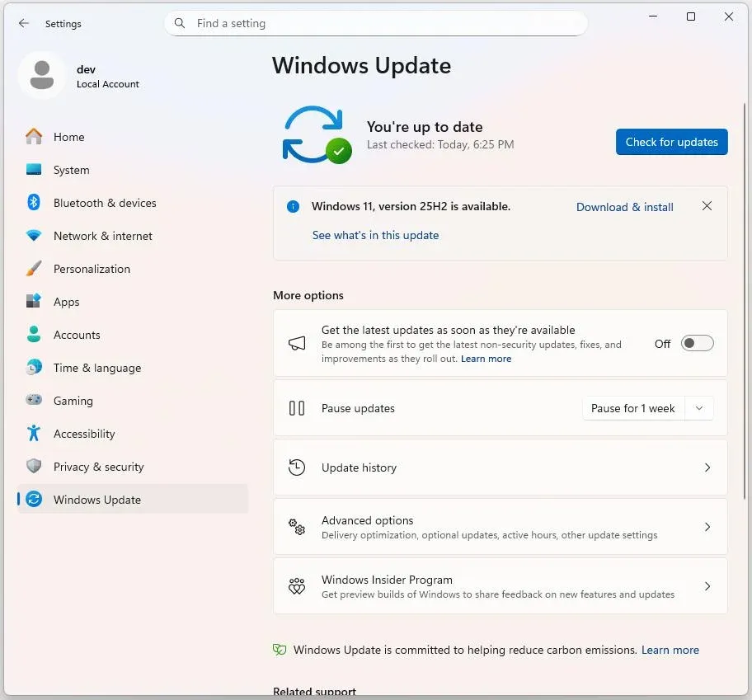Open Home settings page
The height and width of the screenshot is (700, 752).
click(133, 137)
